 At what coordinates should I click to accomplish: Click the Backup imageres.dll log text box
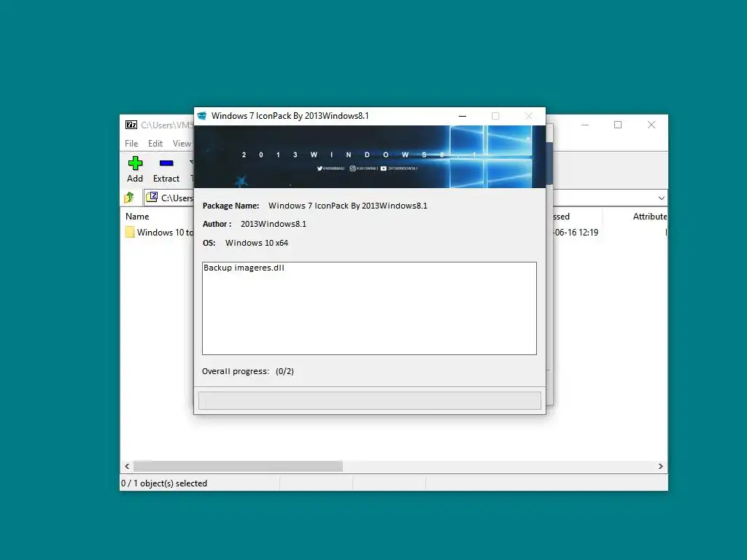369,308
